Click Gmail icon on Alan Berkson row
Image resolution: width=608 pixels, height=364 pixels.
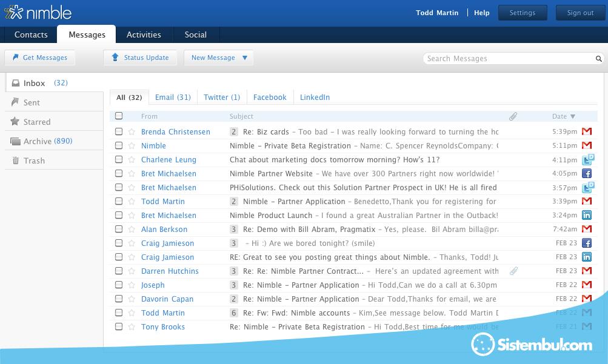point(587,229)
